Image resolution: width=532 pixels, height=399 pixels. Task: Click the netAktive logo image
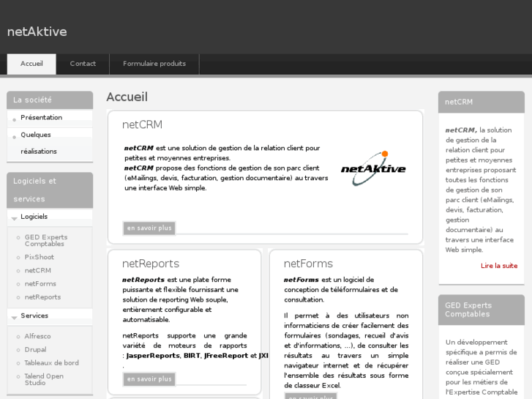click(x=373, y=168)
